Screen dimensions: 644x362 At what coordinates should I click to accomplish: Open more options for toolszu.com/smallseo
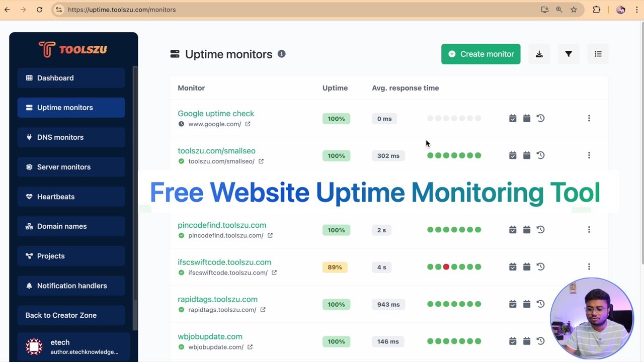coord(589,155)
